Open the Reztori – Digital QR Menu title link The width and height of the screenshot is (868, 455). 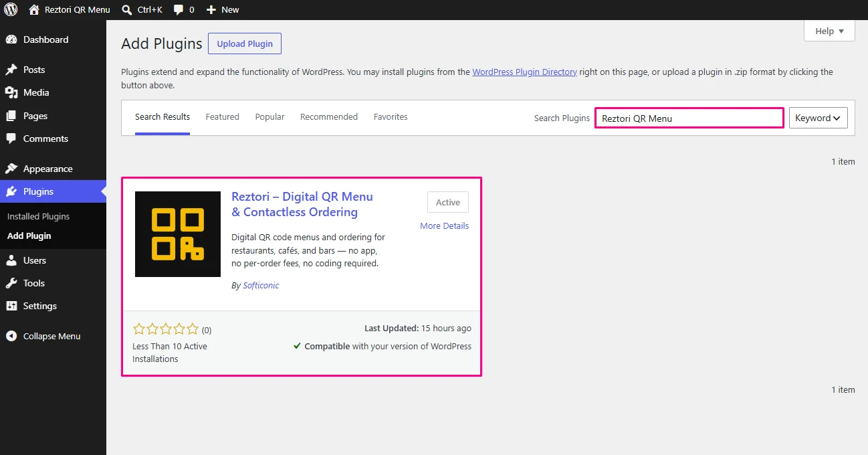302,204
